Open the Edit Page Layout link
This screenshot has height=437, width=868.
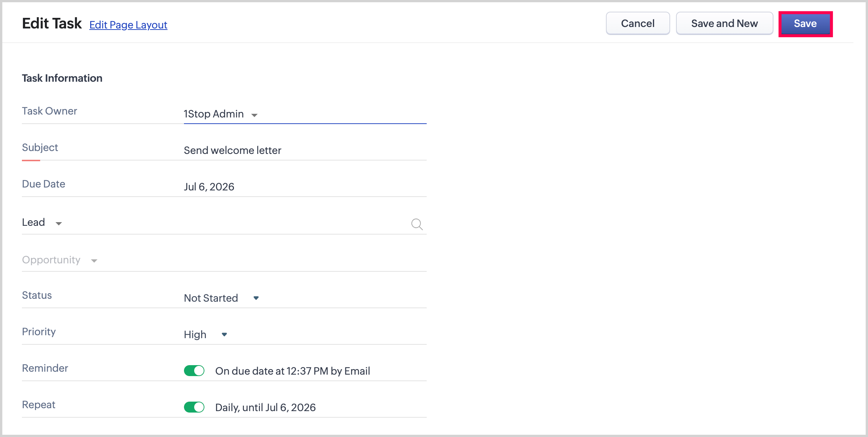(128, 25)
